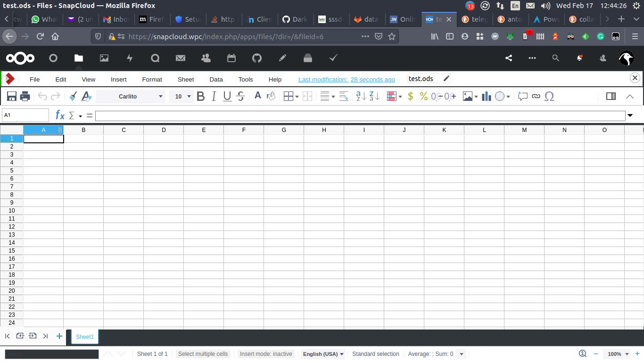Insert hyperlink chain icon

click(x=536, y=97)
